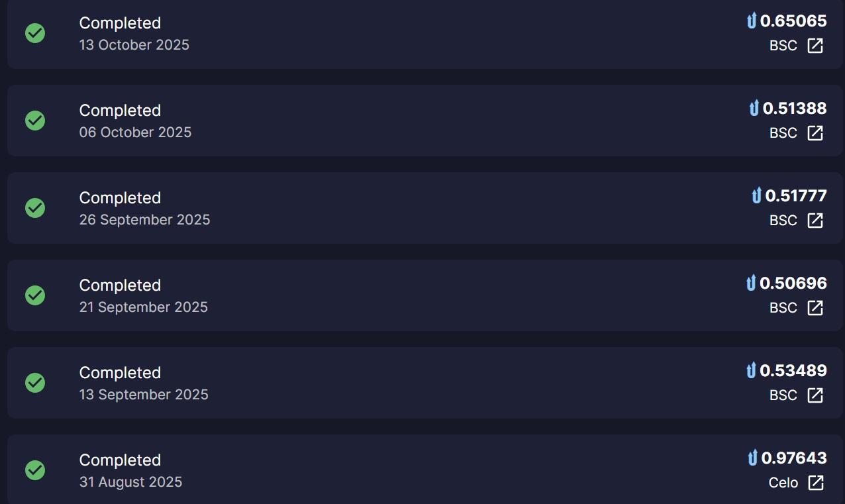Screen dimensions: 845x504
Task: Click green checkmark on 13 October 2025 row
Action: click(35, 33)
